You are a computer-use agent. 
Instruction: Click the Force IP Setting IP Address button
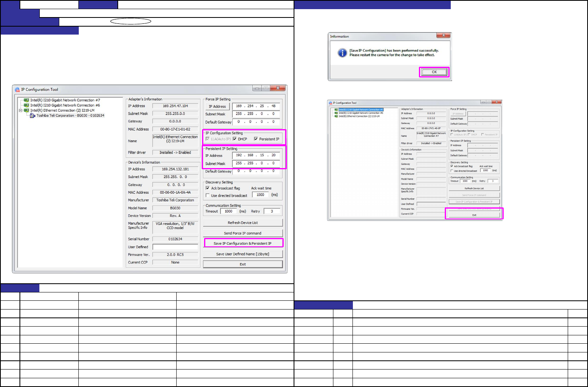[x=217, y=106]
